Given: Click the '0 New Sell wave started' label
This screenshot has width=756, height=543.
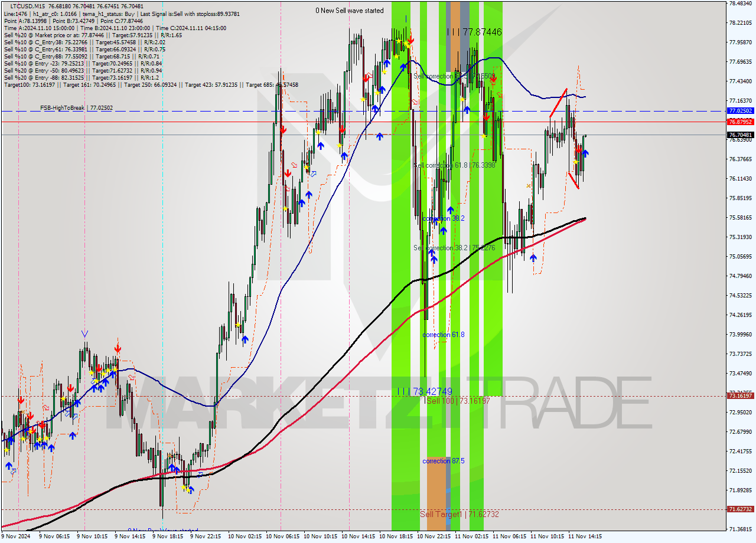Looking at the screenshot, I should click(350, 11).
